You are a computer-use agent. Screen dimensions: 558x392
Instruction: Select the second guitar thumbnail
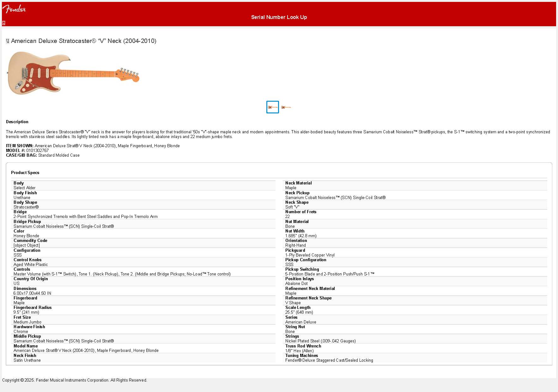coord(286,107)
